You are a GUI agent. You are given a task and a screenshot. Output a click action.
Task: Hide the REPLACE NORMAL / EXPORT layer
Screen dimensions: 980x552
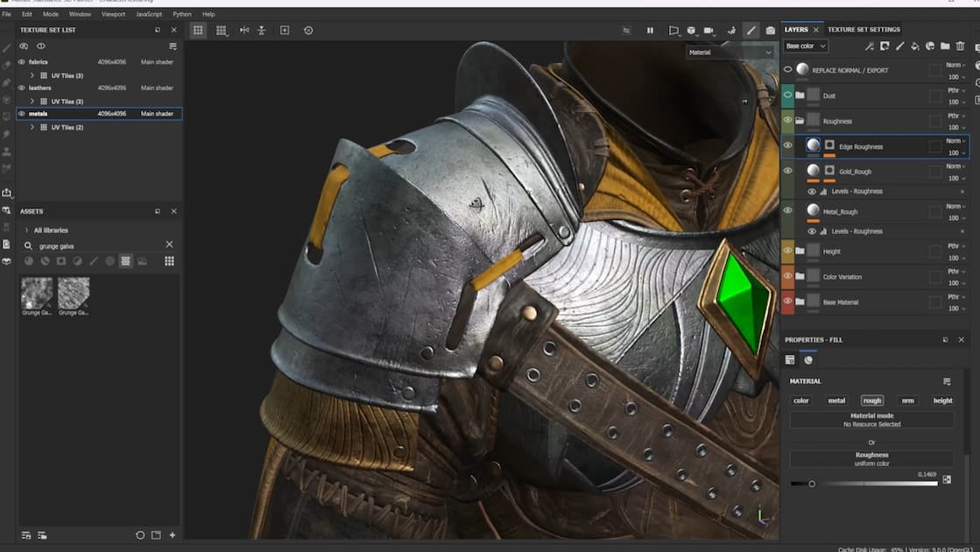(x=787, y=70)
